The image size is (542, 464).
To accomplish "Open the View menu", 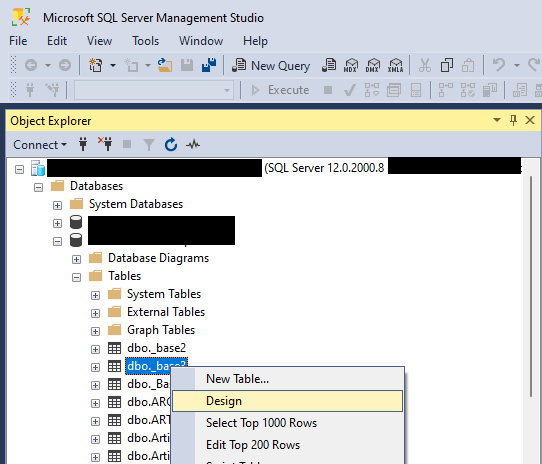I will pyautogui.click(x=99, y=41).
